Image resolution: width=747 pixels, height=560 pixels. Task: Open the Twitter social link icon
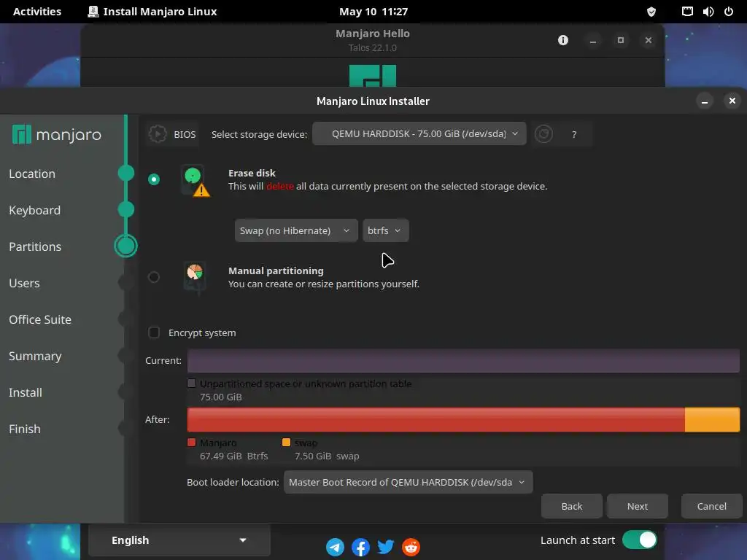[386, 547]
